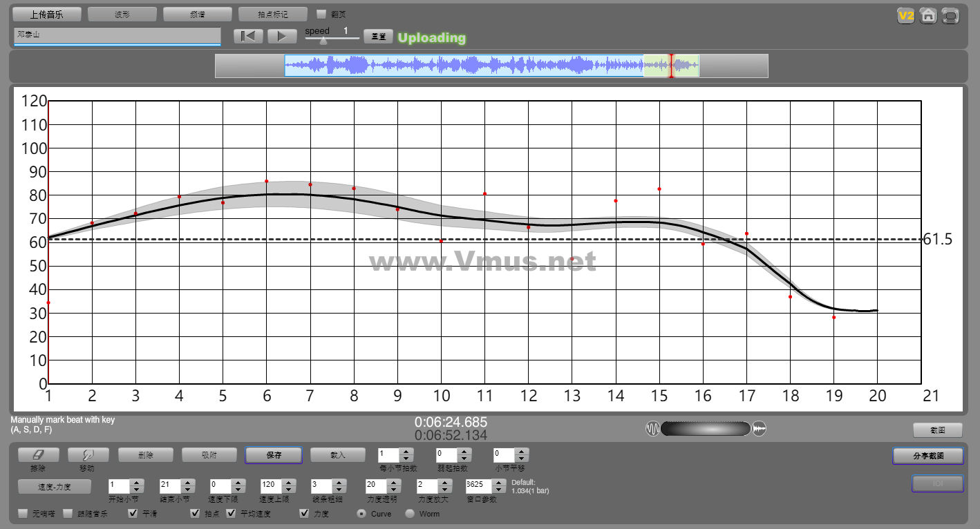Click the eraser tool icon
The image size is (980, 529).
pos(38,455)
